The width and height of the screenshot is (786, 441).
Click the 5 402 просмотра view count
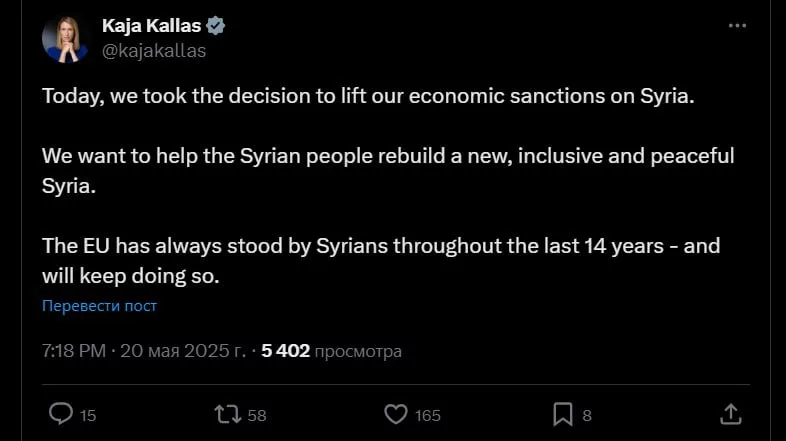(x=331, y=351)
